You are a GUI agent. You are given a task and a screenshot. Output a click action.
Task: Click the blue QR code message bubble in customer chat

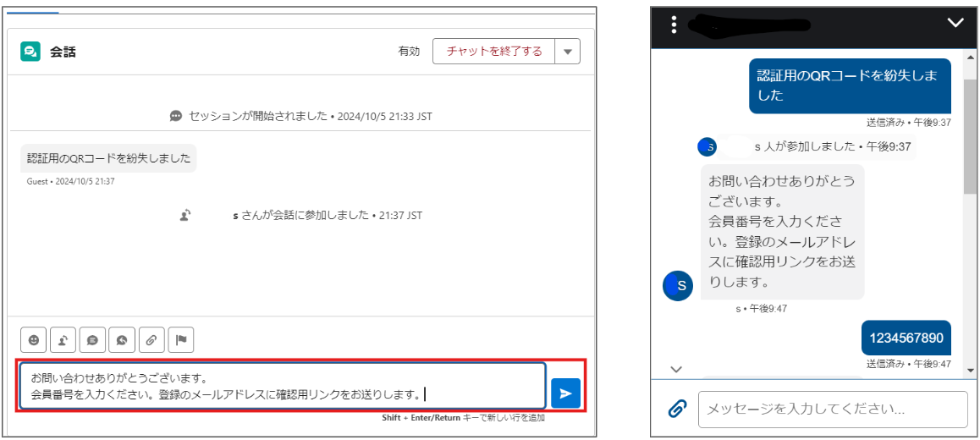coord(850,86)
